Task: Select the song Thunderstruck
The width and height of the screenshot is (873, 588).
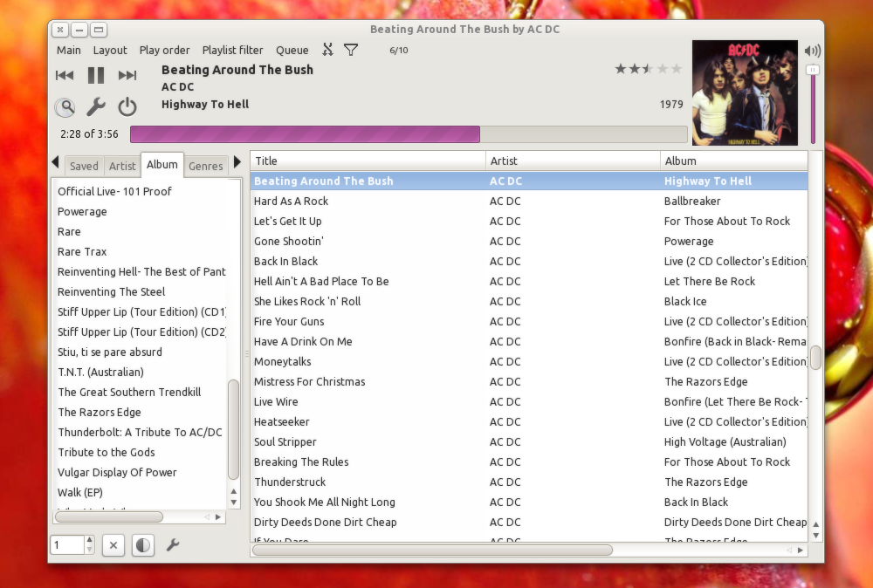Action: pos(529,482)
